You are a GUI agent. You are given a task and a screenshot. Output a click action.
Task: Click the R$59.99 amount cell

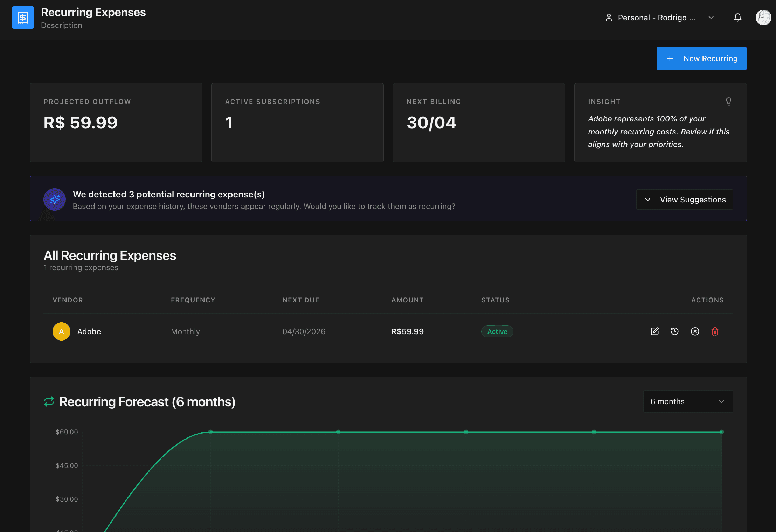point(408,331)
